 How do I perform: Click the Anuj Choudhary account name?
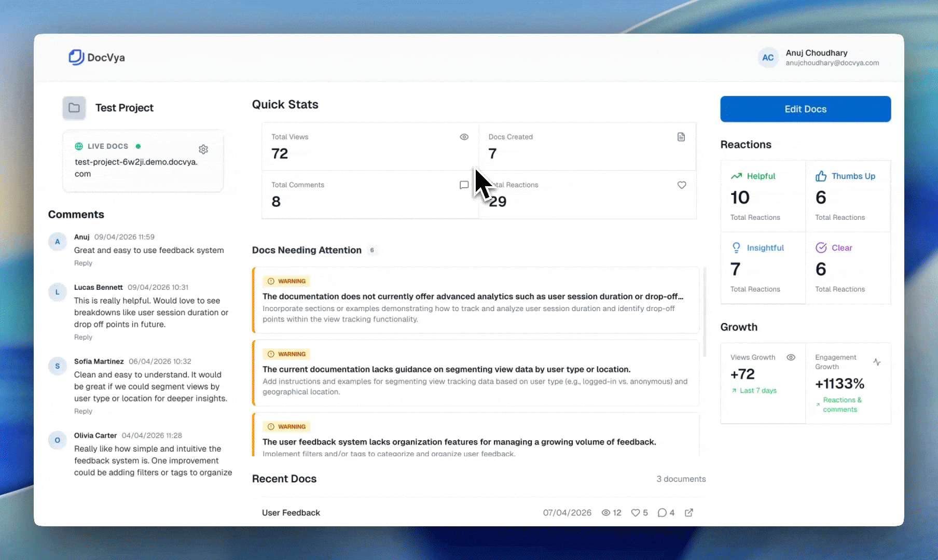816,53
